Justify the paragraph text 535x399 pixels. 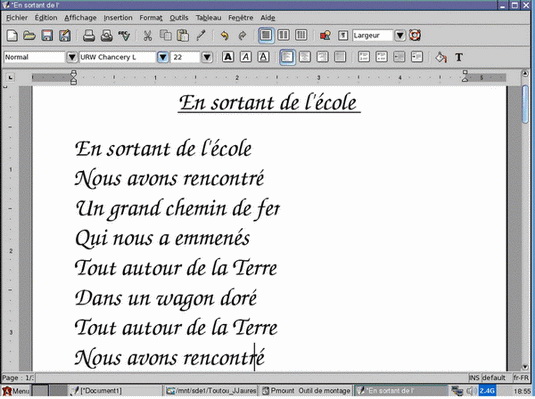(x=340, y=57)
